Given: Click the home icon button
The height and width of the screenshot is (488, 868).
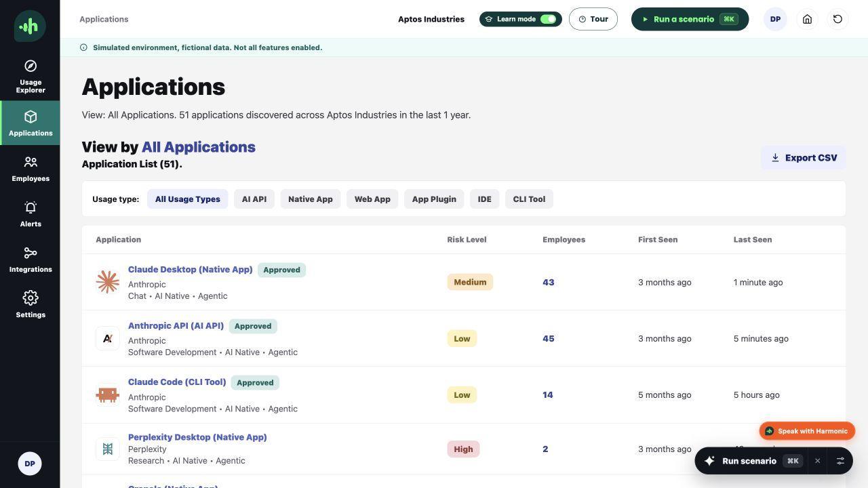Looking at the screenshot, I should click(x=807, y=19).
